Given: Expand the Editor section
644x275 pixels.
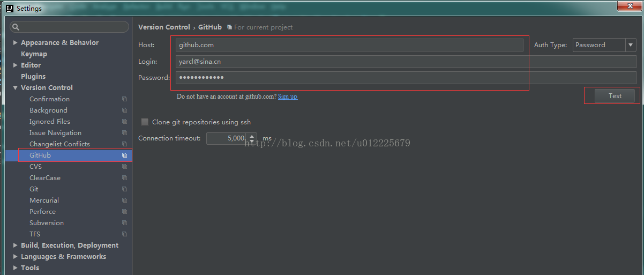Looking at the screenshot, I should tap(16, 65).
